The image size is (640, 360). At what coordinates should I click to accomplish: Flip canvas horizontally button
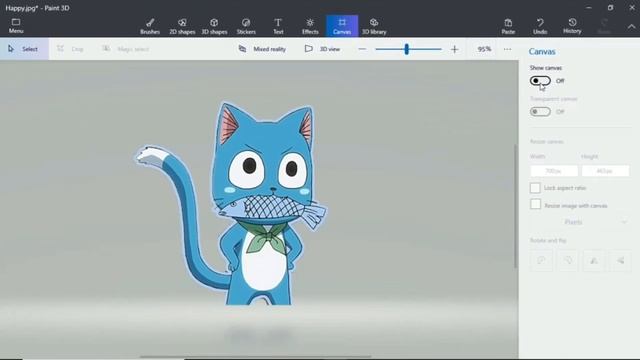click(x=594, y=260)
